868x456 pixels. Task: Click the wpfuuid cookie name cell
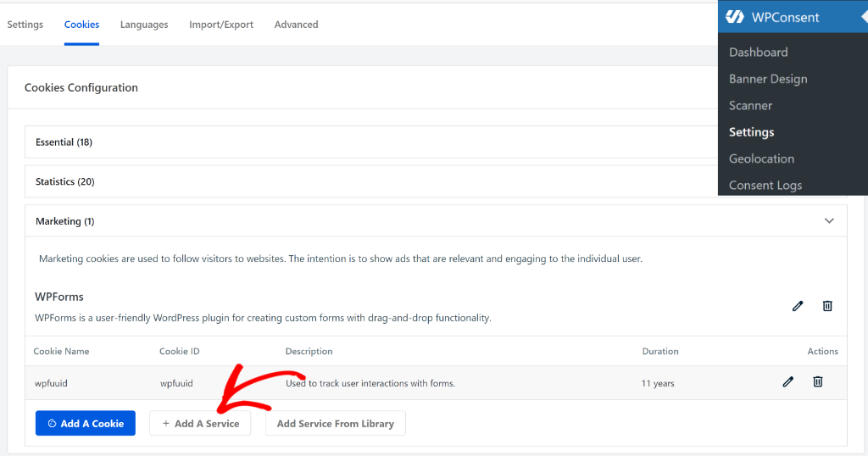(51, 383)
